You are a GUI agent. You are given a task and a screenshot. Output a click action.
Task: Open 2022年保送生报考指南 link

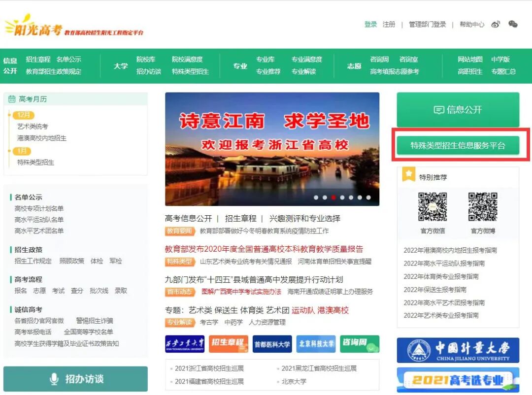435,290
